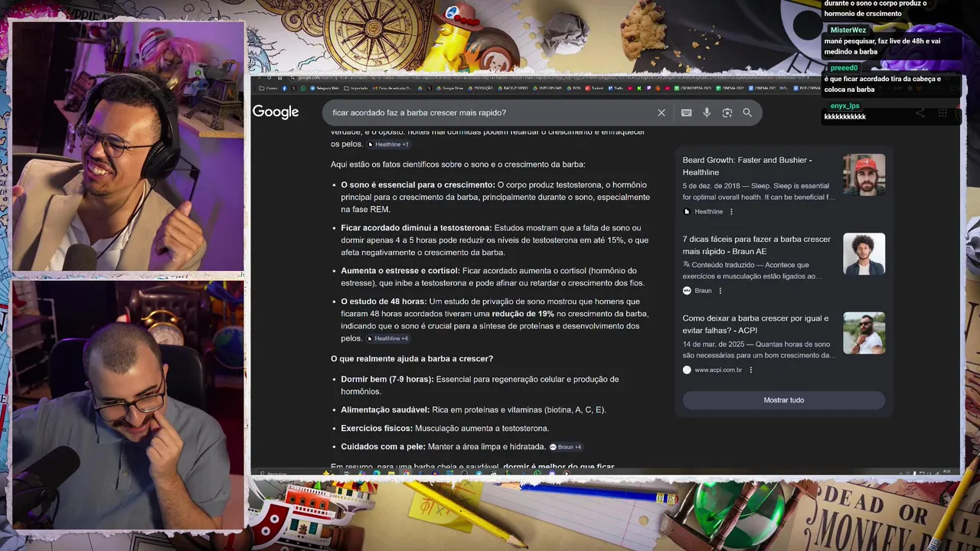
Task: Open the Beard Growth Healthline article
Action: click(x=747, y=166)
